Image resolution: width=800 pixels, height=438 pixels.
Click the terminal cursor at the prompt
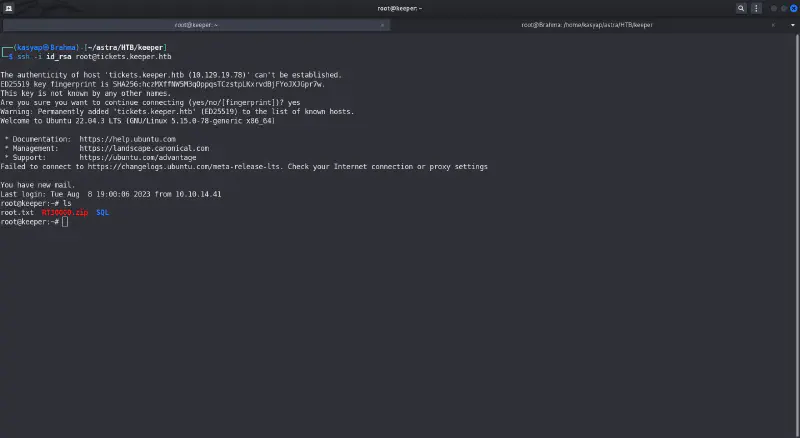point(65,221)
